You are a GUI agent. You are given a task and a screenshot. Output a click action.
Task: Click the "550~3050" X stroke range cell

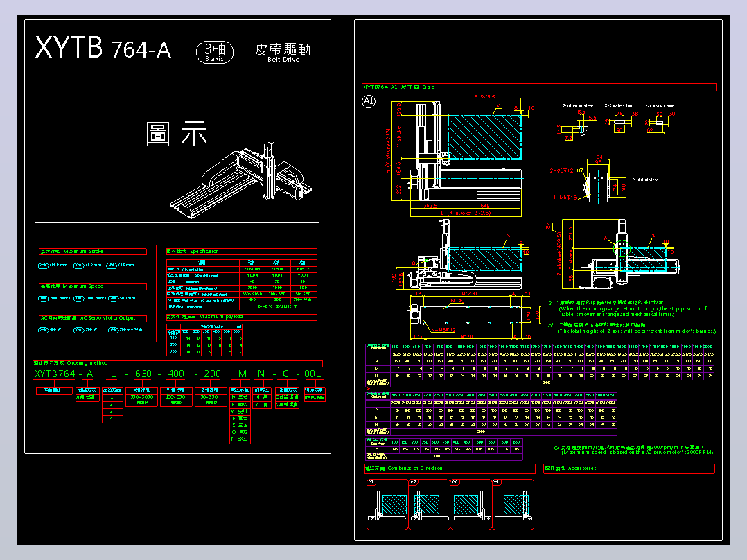point(142,397)
